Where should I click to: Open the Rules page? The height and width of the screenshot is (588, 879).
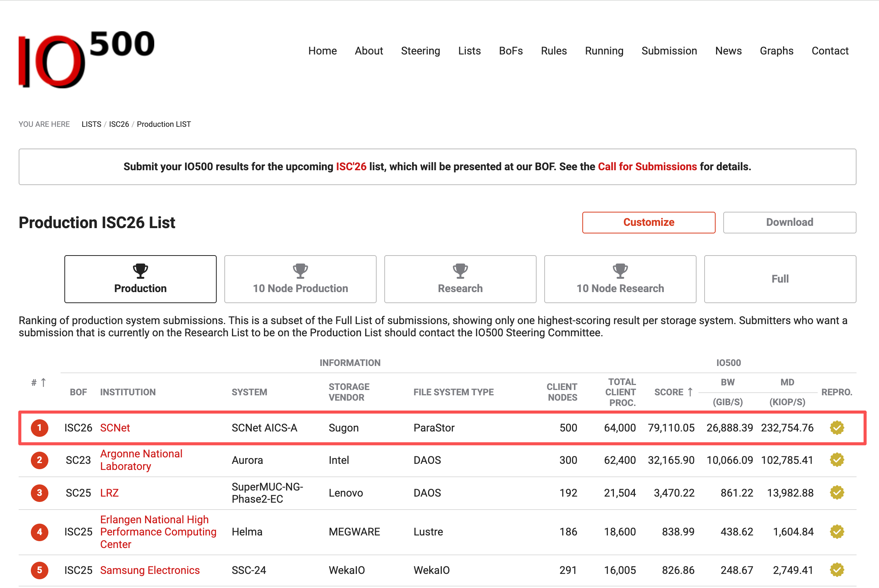pos(554,51)
